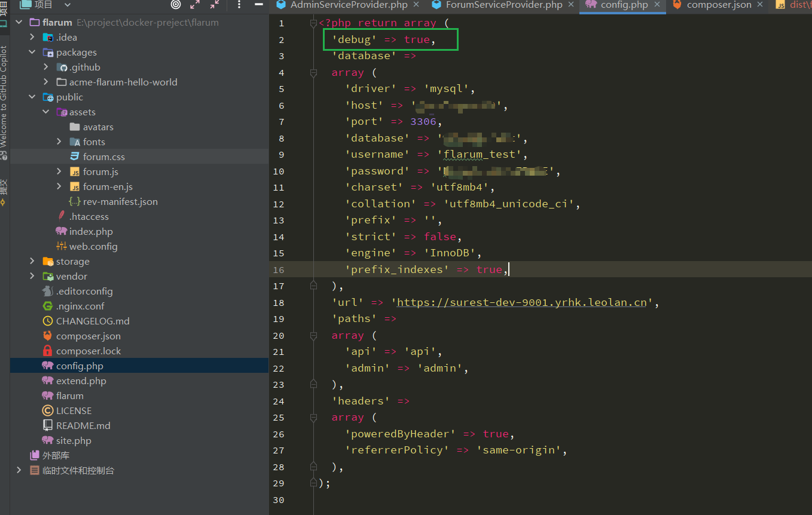Collapse the packages folder chevron
812x515 pixels.
(x=32, y=52)
